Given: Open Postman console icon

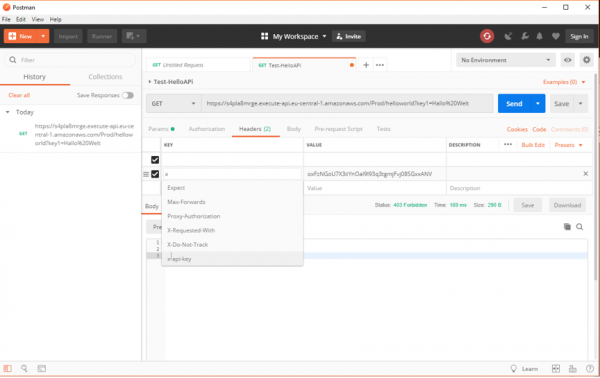Looking at the screenshot, I should [x=42, y=368].
